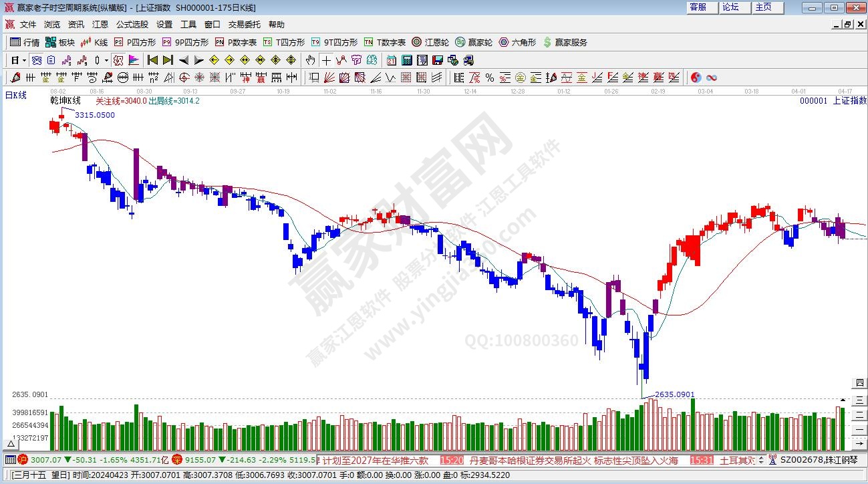Click the percent sign drawing tool
This screenshot has width=868, height=484.
490,78
